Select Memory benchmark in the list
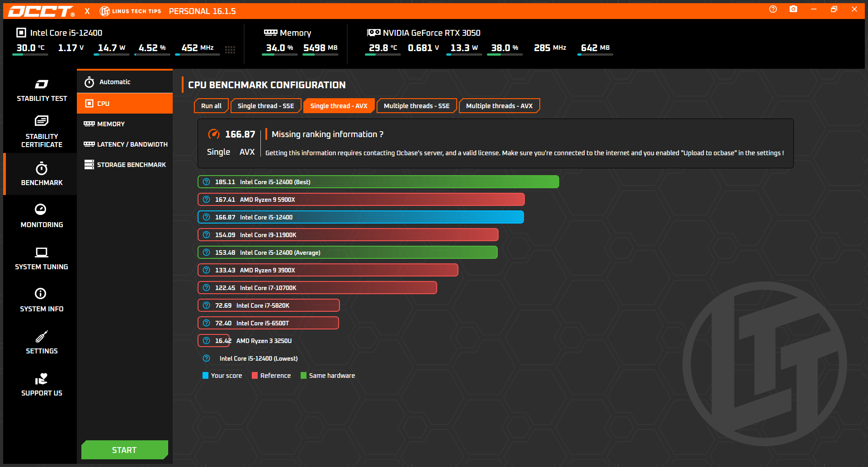Viewport: 868px width, 467px height. [125, 124]
